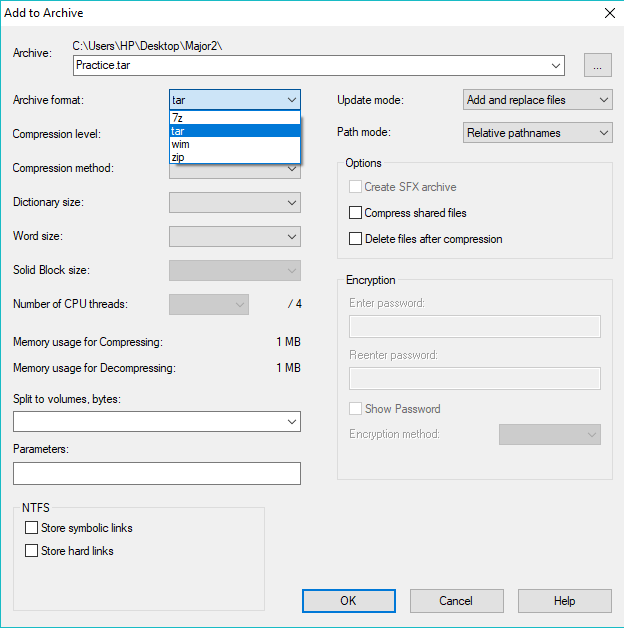Open Split to volumes dropdown arrow
The width and height of the screenshot is (624, 628).
292,423
